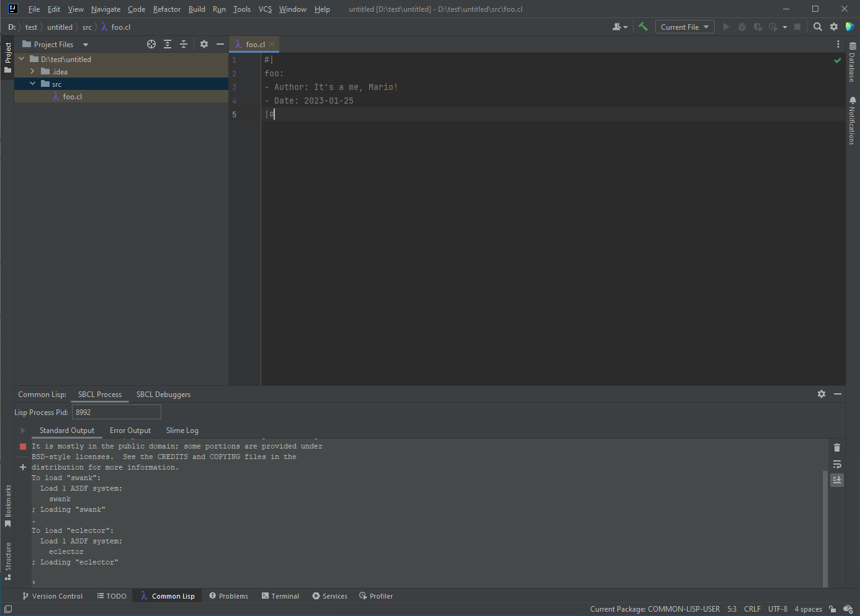
Task: Open Notifications side panel
Action: tap(853, 121)
